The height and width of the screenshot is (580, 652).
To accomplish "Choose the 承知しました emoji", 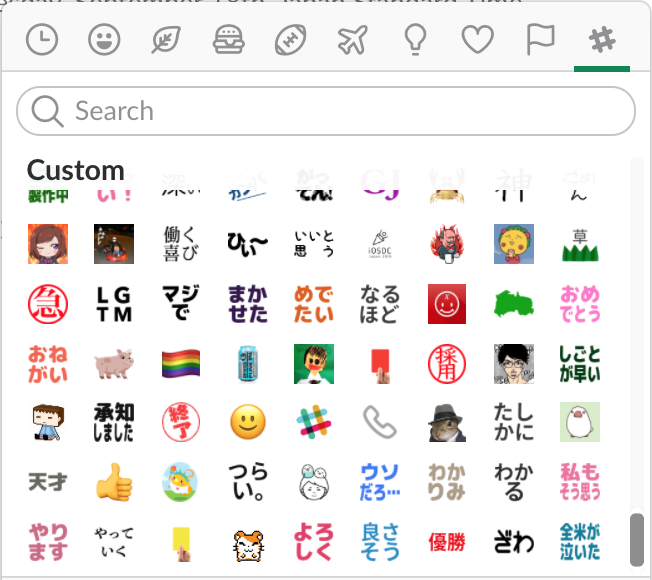I will (x=114, y=422).
